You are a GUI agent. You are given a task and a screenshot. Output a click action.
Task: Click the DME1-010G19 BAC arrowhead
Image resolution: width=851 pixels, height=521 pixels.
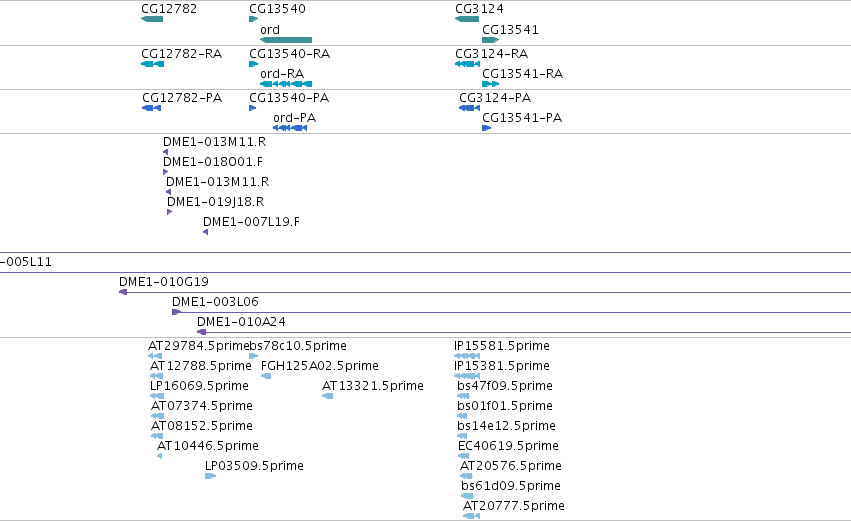pos(123,292)
